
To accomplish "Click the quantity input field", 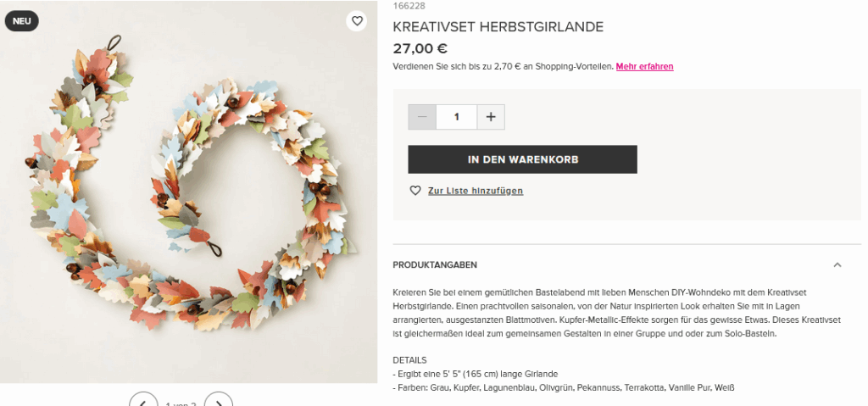I will point(457,117).
